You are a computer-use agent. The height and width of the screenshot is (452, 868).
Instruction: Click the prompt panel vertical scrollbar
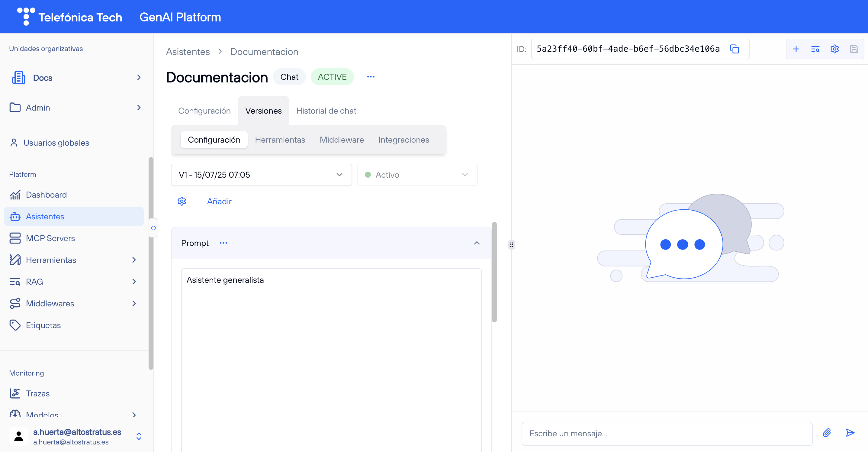[494, 272]
